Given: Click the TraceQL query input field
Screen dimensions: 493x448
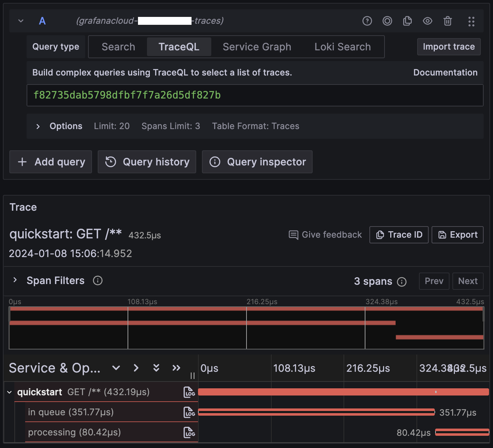Looking at the screenshot, I should 255,95.
